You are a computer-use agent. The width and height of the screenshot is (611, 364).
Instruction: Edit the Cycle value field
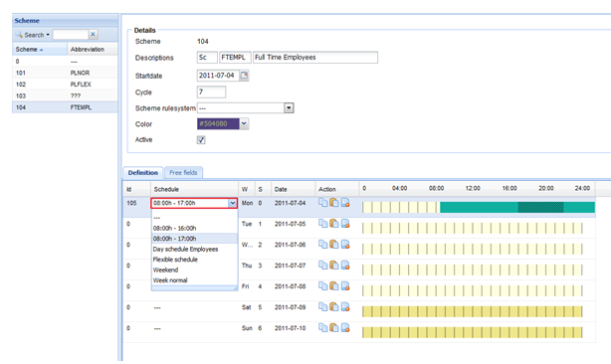(x=211, y=91)
